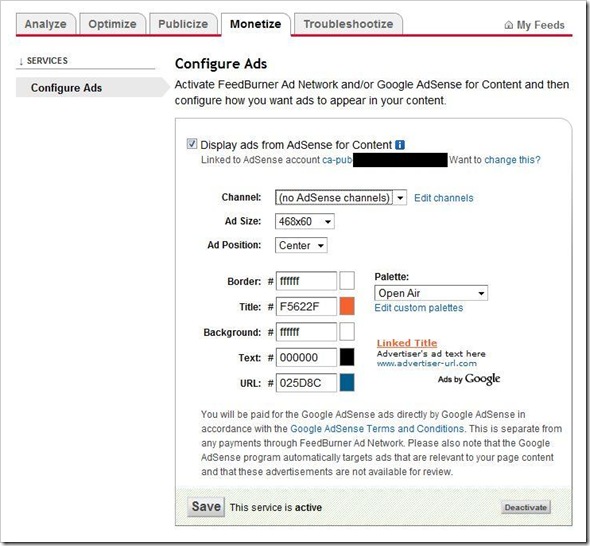
Task: Open the Troubleshootize tab
Action: 348,24
